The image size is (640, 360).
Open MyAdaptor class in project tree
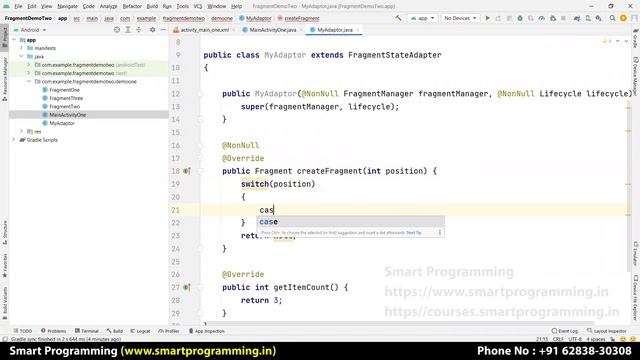coord(62,123)
